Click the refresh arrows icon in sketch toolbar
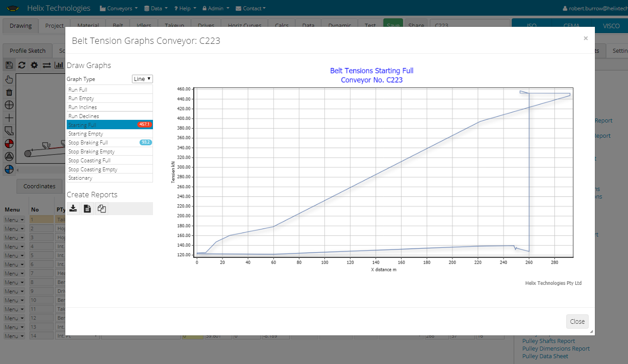 (21, 65)
